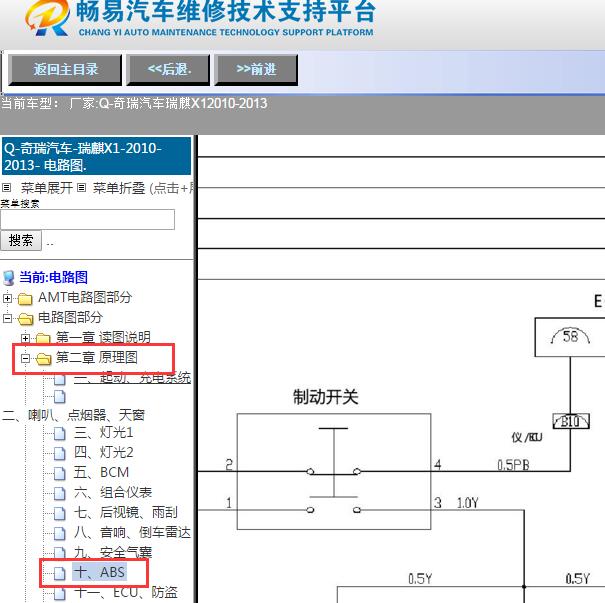
Task: Go back with the <<后退 button
Action: (x=168, y=69)
